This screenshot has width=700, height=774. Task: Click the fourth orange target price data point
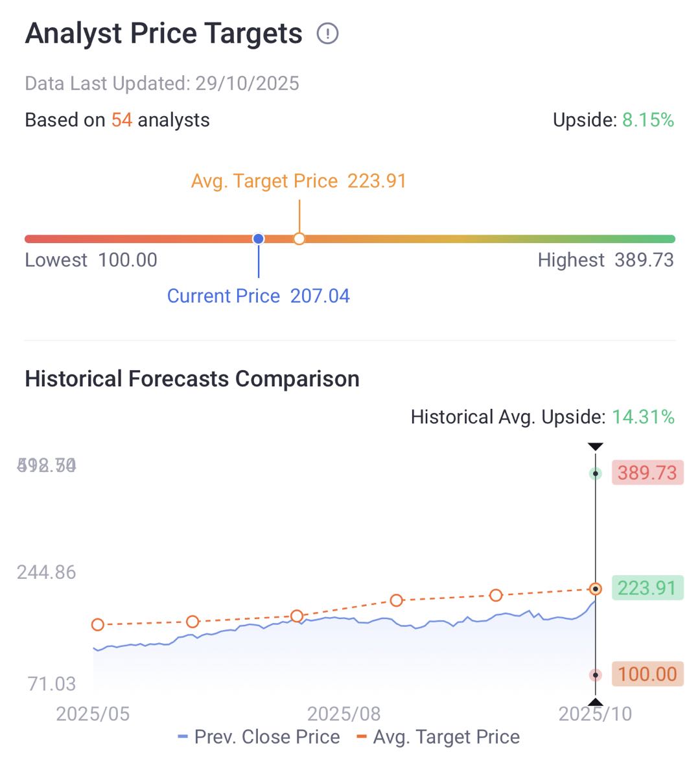click(x=397, y=600)
